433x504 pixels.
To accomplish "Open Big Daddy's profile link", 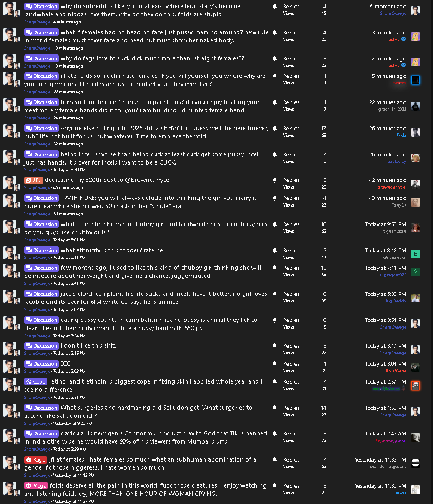I will tap(396, 301).
